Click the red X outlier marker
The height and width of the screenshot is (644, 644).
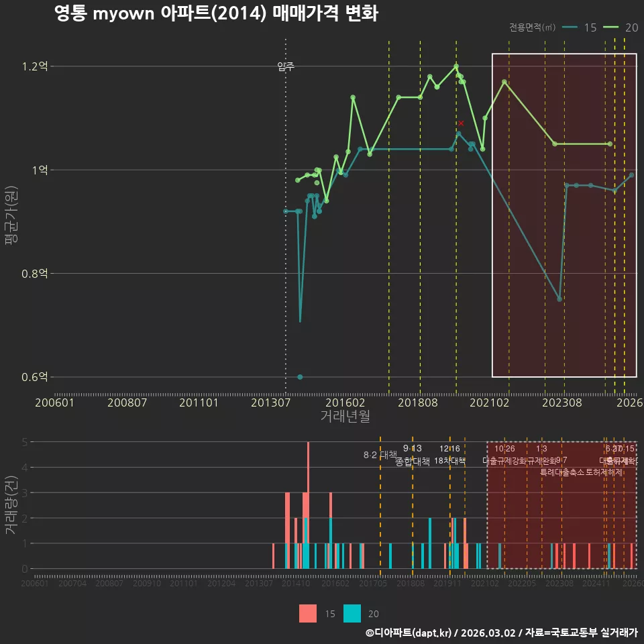[461, 123]
